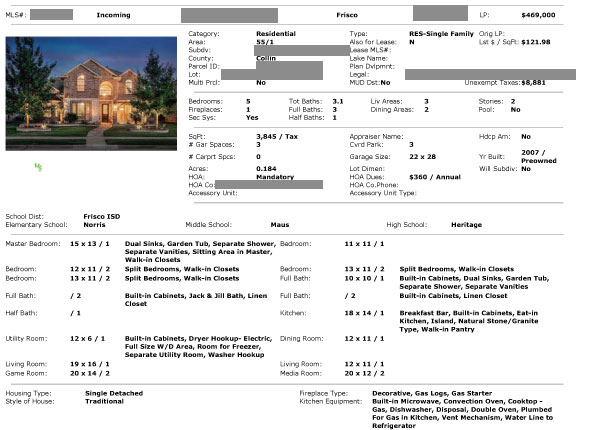Select the list price $469,000

point(538,15)
